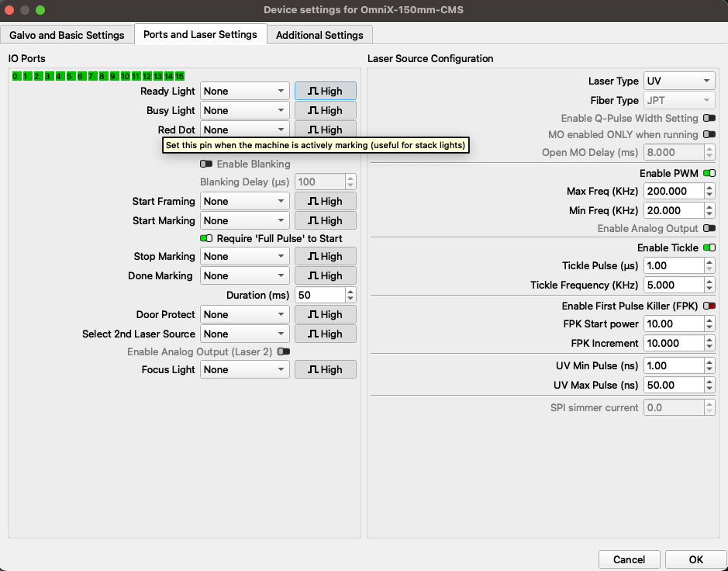This screenshot has width=728, height=571.
Task: Switch to Galvo and Basic Settings tab
Action: tap(67, 35)
